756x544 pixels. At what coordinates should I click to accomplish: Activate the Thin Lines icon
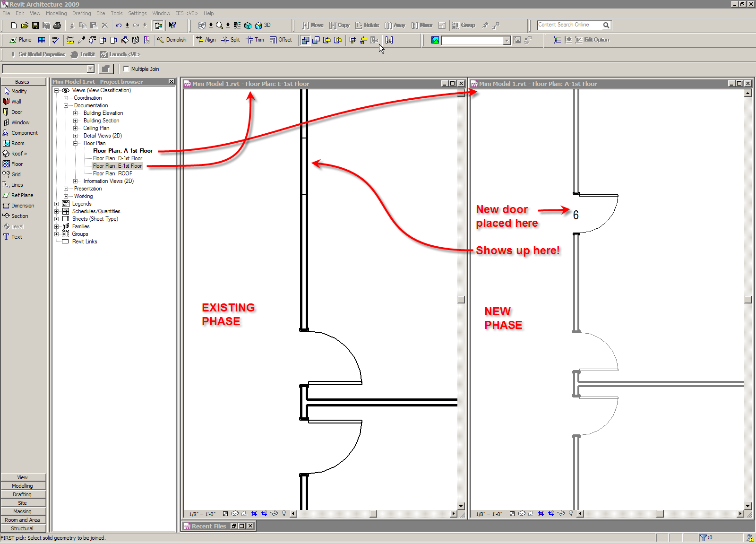click(x=237, y=25)
